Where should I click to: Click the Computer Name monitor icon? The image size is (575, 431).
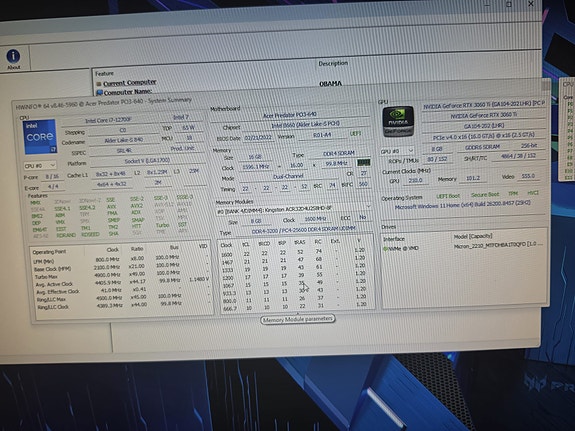pyautogui.click(x=99, y=92)
